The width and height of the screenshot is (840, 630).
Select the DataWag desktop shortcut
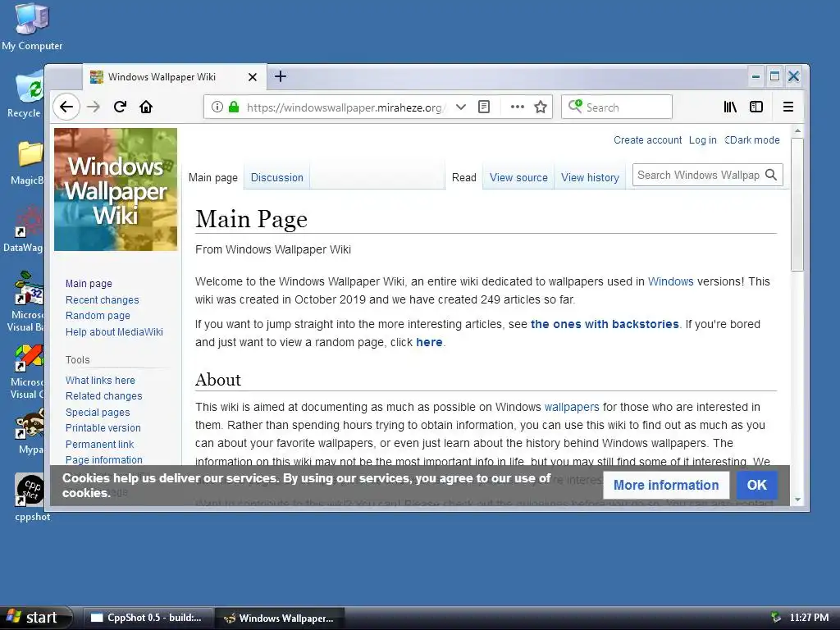click(25, 229)
